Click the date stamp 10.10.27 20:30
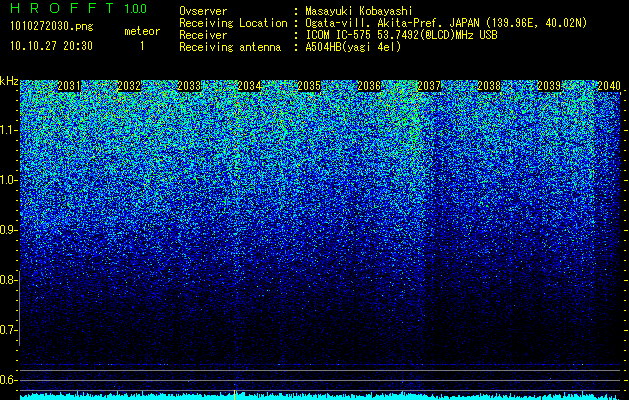Screen dimensions: 629x400 click(x=51, y=46)
